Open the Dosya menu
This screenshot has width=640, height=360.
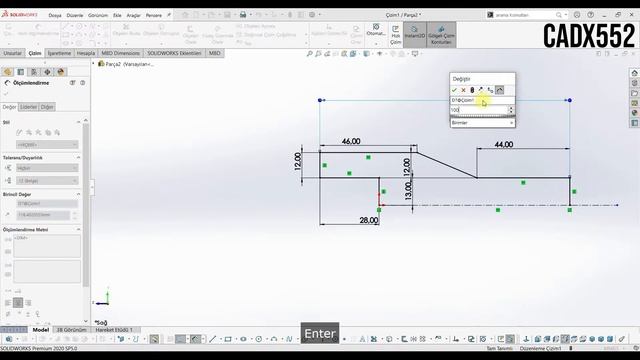(x=55, y=15)
